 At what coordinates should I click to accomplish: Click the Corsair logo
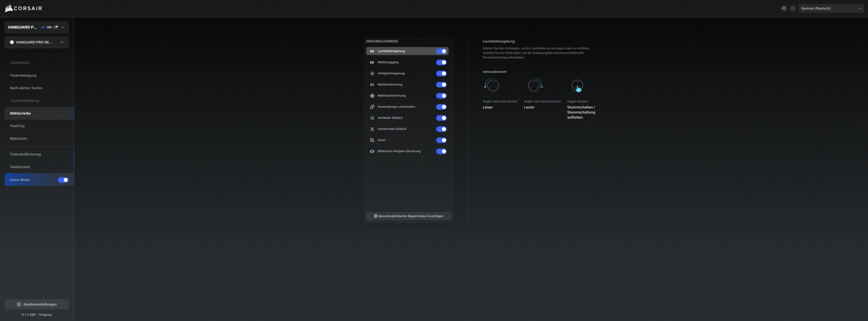click(23, 8)
